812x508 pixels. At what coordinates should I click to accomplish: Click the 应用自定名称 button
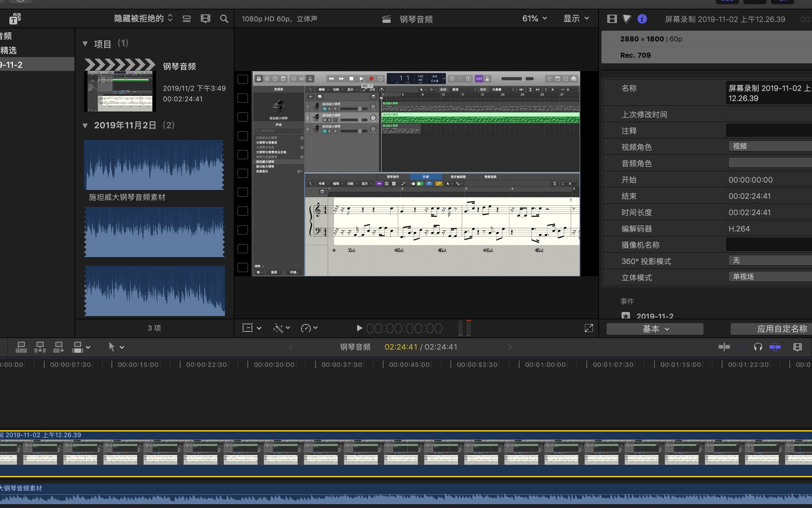[x=771, y=329]
